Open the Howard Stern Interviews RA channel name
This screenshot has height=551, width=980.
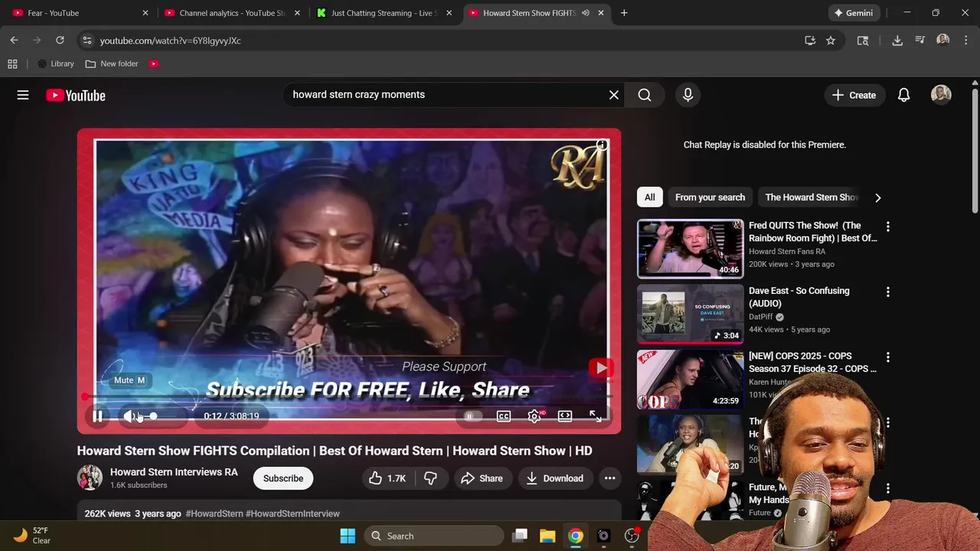(x=174, y=472)
